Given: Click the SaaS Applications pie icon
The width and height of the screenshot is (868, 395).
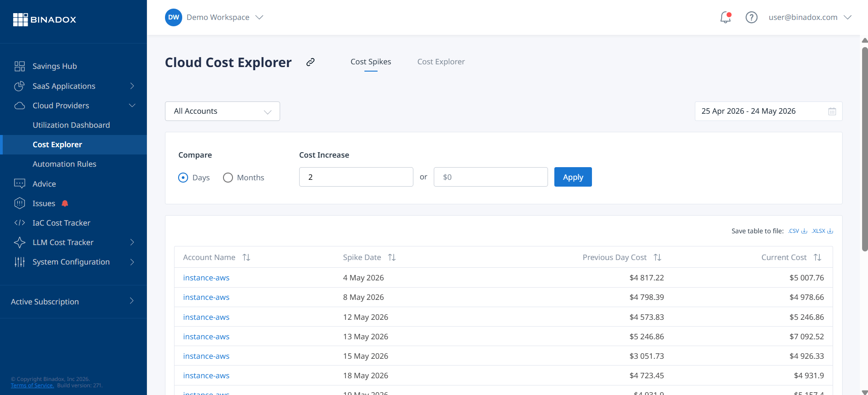Looking at the screenshot, I should coord(19,86).
